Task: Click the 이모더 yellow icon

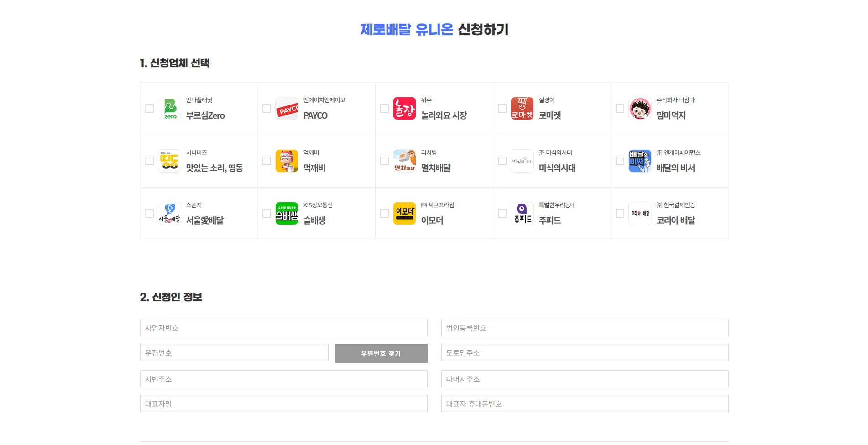Action: tap(404, 214)
